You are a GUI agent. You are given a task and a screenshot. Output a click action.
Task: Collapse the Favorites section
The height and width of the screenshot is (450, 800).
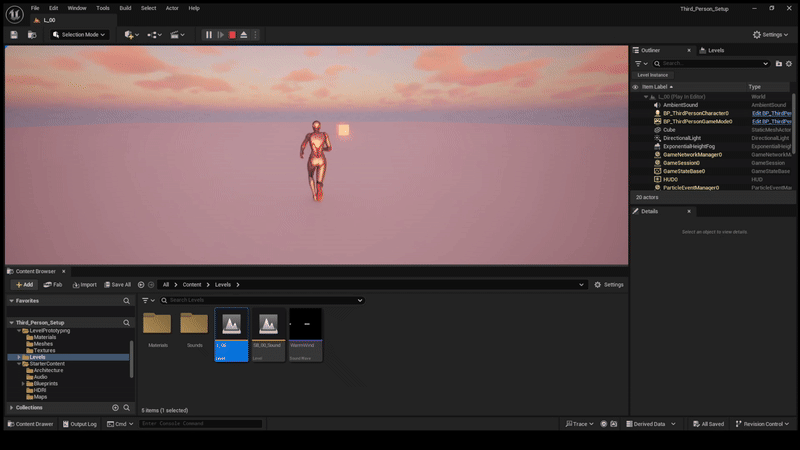coord(11,301)
